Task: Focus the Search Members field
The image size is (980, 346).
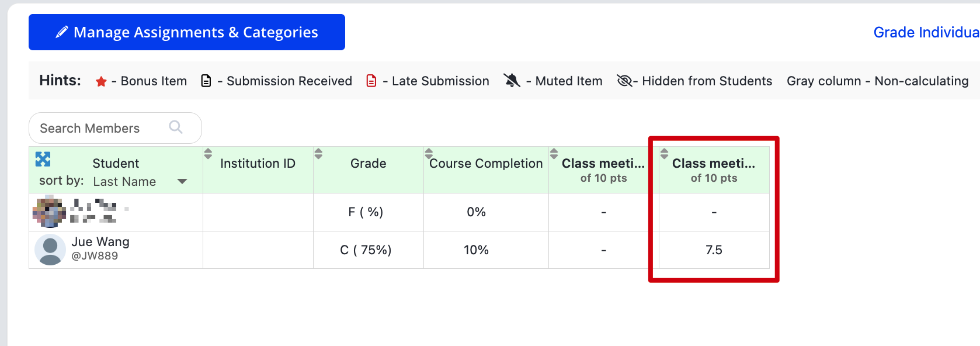Action: (115, 128)
